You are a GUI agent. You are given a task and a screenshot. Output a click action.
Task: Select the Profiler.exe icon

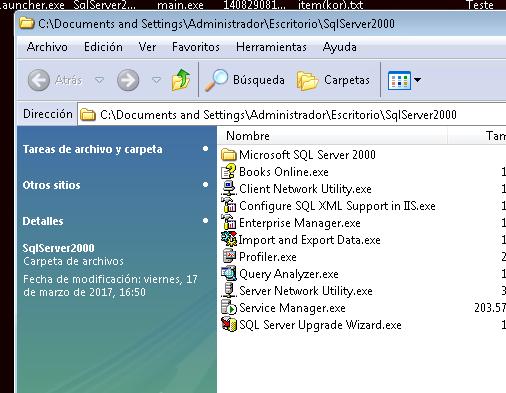coord(229,256)
